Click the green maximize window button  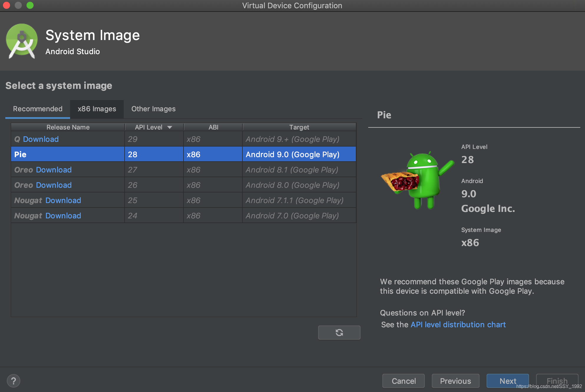pos(30,5)
